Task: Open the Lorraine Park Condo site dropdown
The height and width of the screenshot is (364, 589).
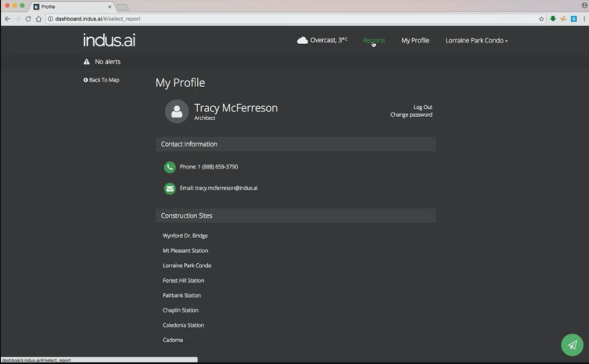Action: coord(476,40)
